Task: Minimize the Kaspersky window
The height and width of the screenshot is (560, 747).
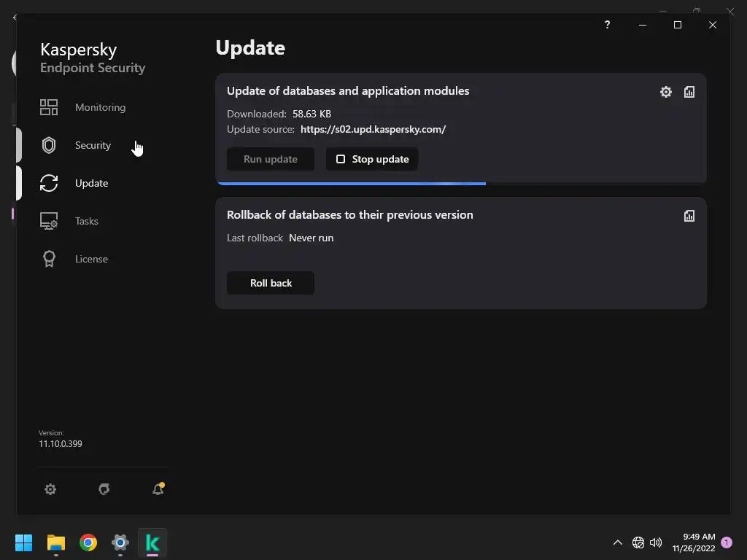Action: point(643,25)
